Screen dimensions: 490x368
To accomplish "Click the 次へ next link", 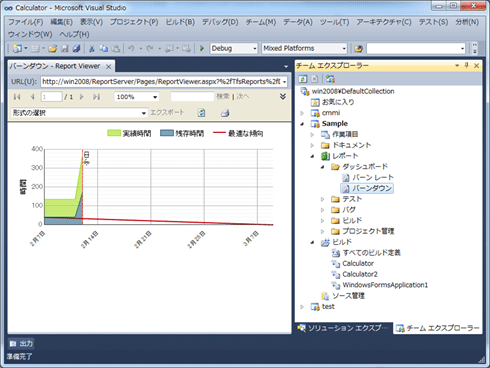I will click(243, 96).
